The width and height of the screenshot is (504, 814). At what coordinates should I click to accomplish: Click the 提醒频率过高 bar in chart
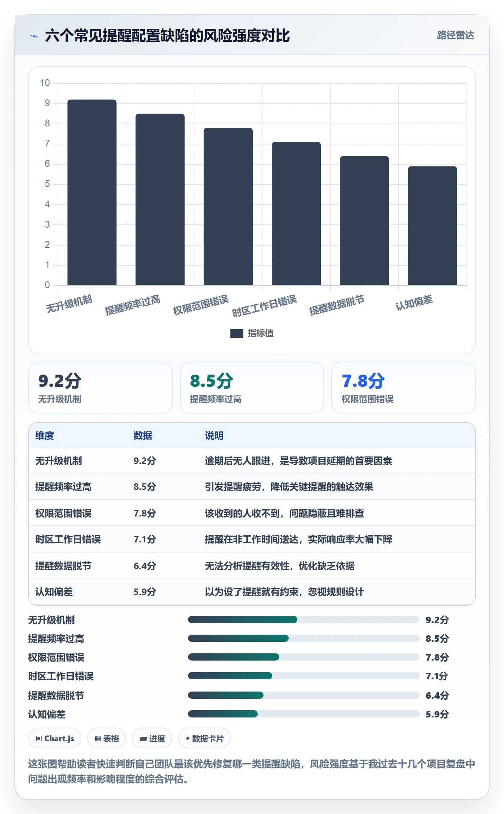coord(160,200)
